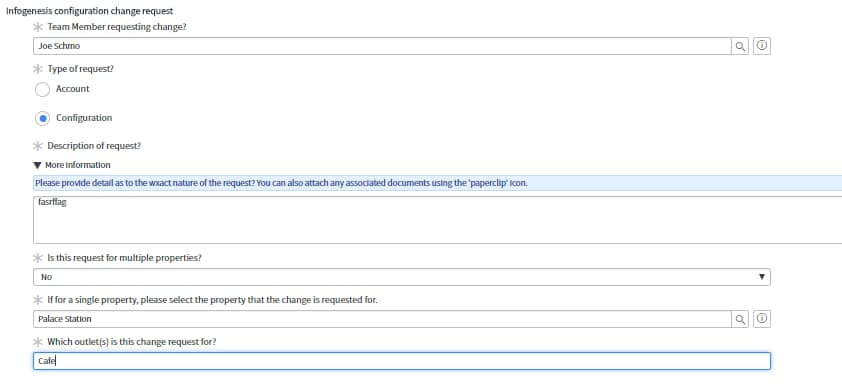
Task: Select the Configuration radio button
Action: pos(42,118)
